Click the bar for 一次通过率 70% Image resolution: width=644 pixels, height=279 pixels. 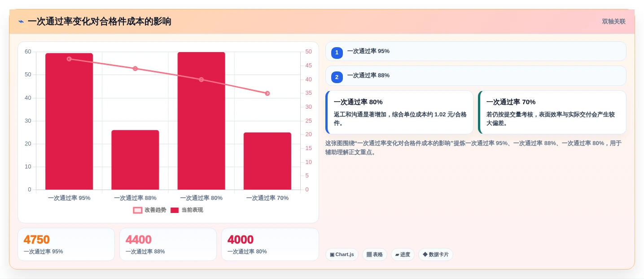coord(267,161)
